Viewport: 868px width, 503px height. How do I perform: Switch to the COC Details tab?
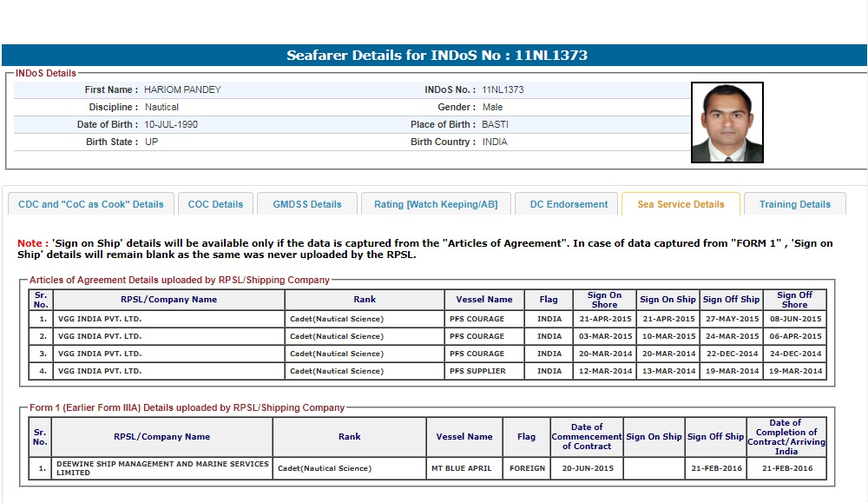click(215, 204)
